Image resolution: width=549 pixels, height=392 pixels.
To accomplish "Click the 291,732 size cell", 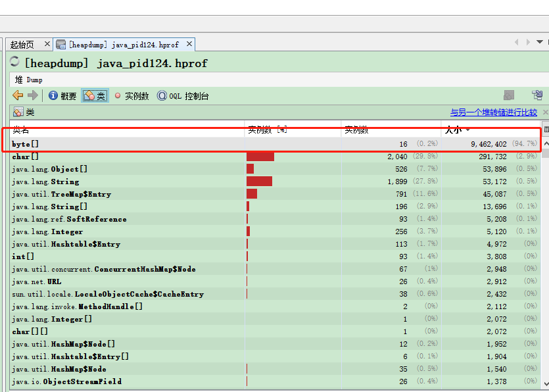I will [492, 157].
